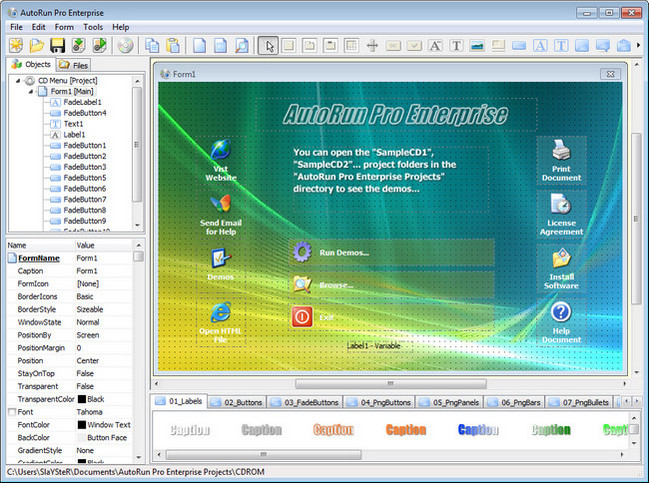Viewport: 649px width, 483px height.
Task: Switch to the 04_PngButtons tab
Action: 380,402
